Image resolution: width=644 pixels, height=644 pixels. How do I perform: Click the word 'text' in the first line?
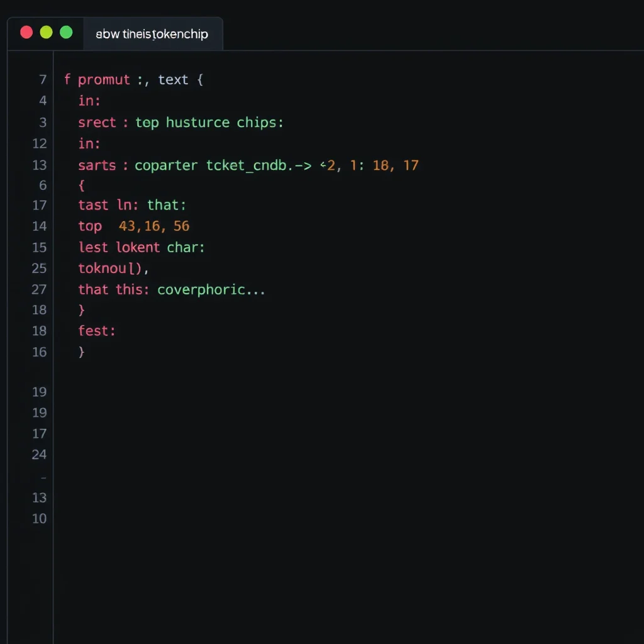(x=173, y=79)
